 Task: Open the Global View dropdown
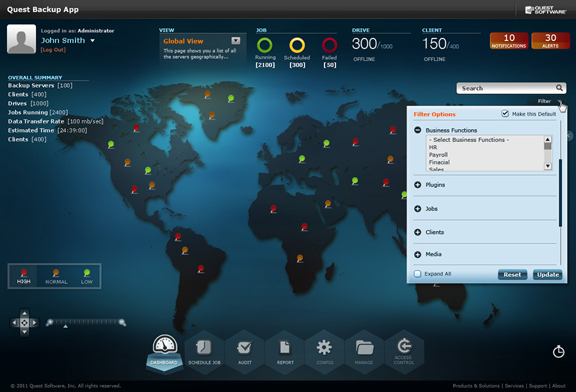[236, 41]
